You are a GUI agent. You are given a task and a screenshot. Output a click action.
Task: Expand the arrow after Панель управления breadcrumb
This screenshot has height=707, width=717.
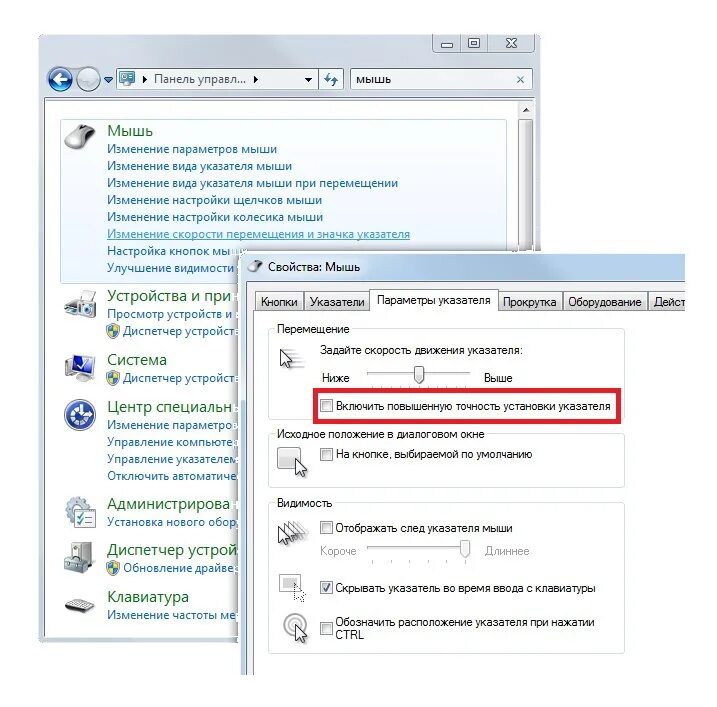tap(256, 80)
